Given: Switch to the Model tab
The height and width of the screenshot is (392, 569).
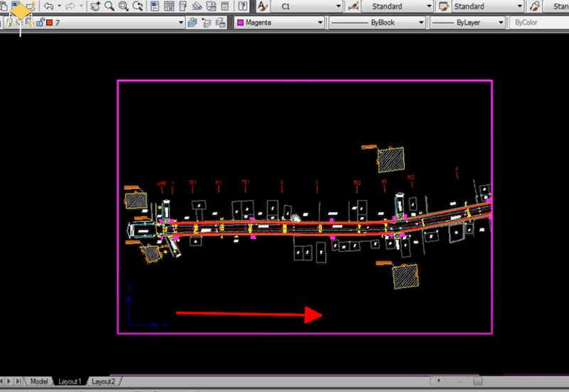Looking at the screenshot, I should pyautogui.click(x=39, y=381).
